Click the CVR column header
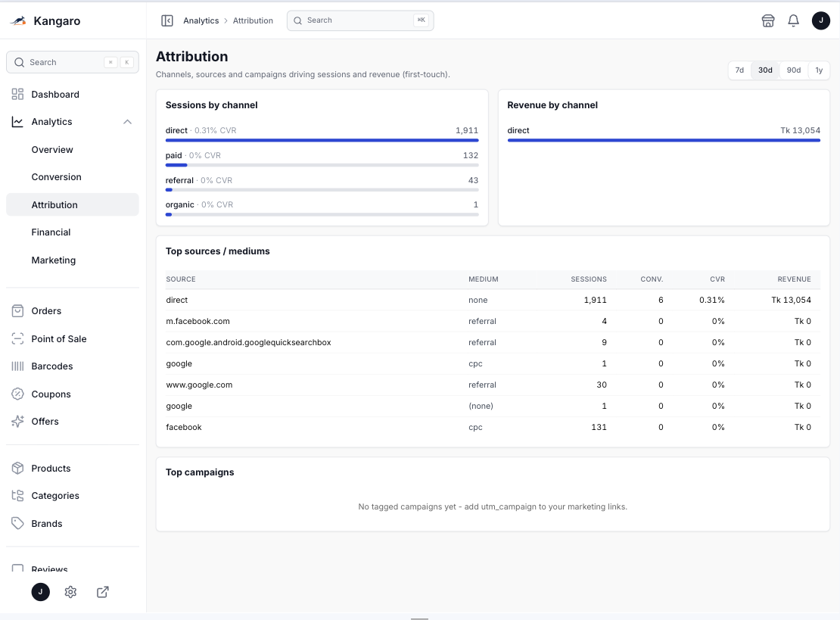This screenshot has width=840, height=620. pos(717,279)
